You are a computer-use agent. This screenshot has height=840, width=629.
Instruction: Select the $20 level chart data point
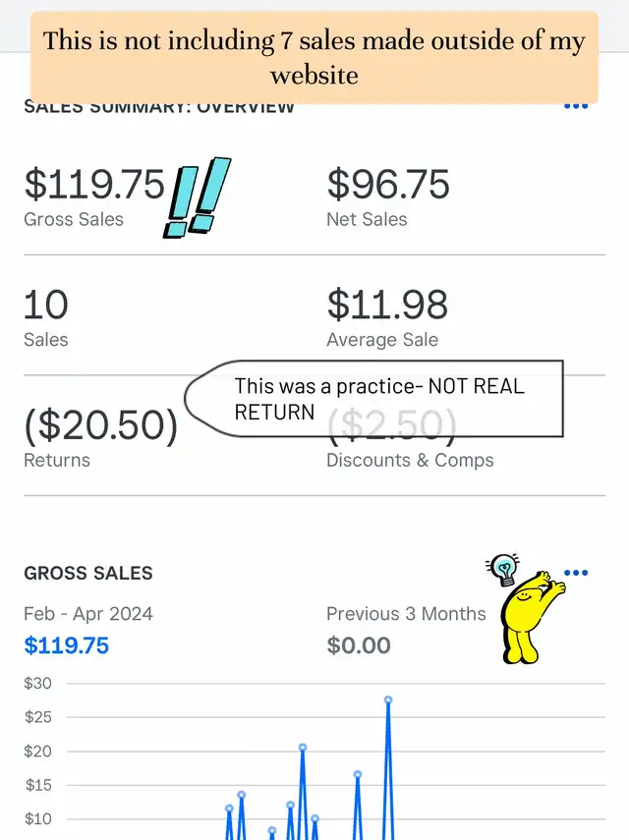coord(303,747)
